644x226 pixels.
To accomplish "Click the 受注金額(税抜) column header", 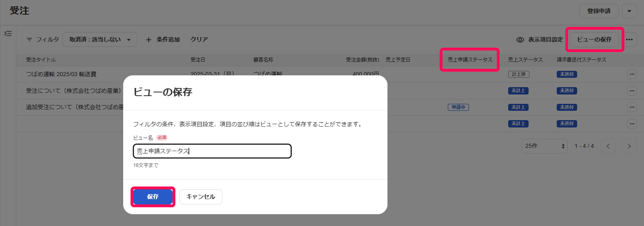I will point(363,59).
